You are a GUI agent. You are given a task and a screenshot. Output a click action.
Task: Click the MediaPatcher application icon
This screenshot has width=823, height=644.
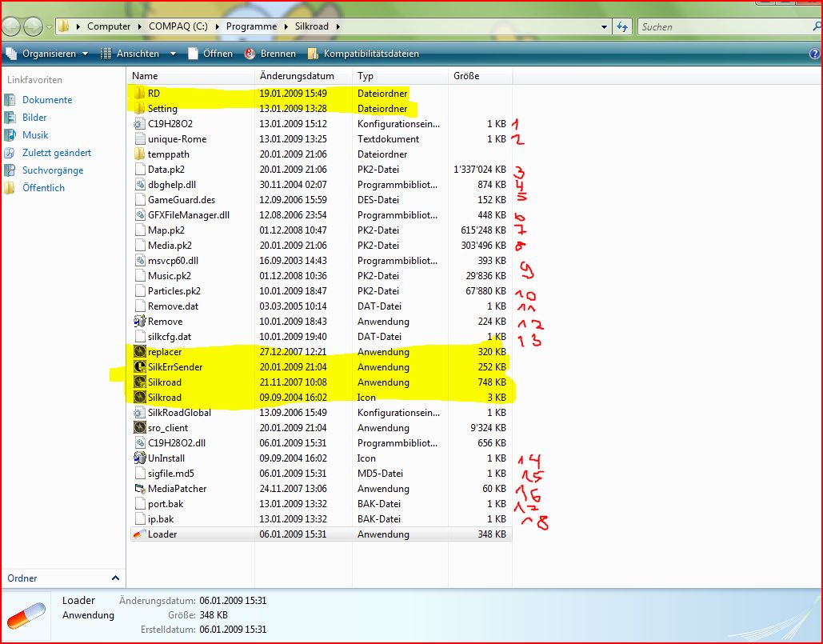coord(139,489)
